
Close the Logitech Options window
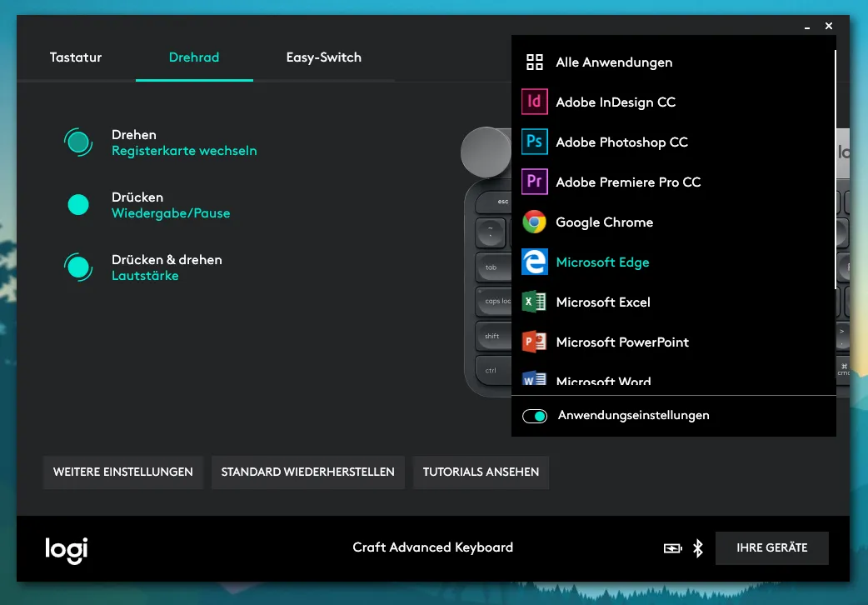point(829,26)
